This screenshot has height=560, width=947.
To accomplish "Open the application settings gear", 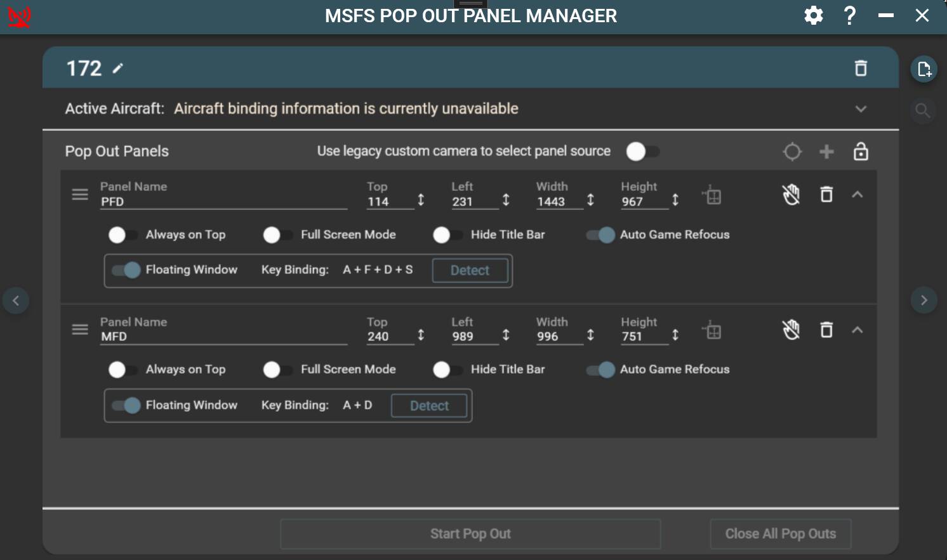I will pyautogui.click(x=813, y=15).
